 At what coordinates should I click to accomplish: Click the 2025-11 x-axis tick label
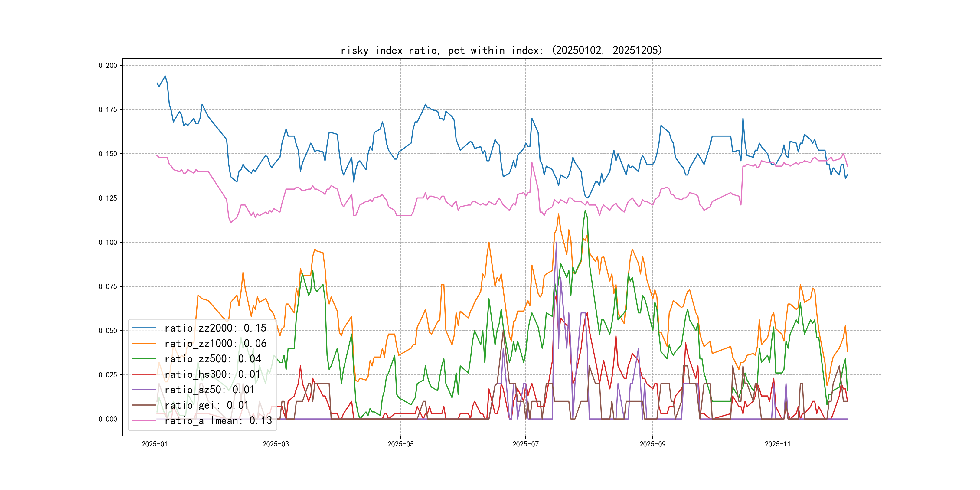[778, 444]
